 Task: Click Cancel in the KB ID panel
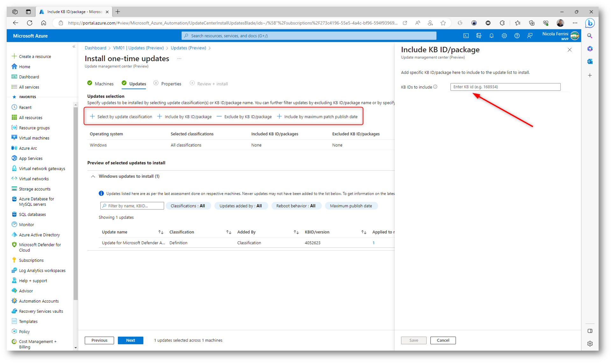(443, 340)
